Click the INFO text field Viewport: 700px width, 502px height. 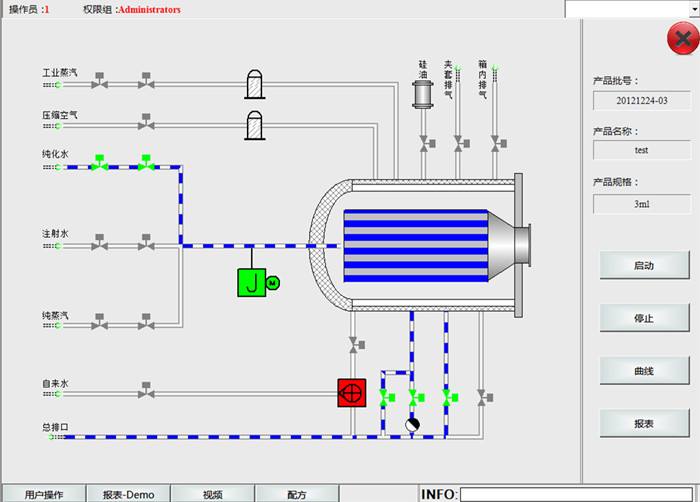pyautogui.click(x=575, y=494)
